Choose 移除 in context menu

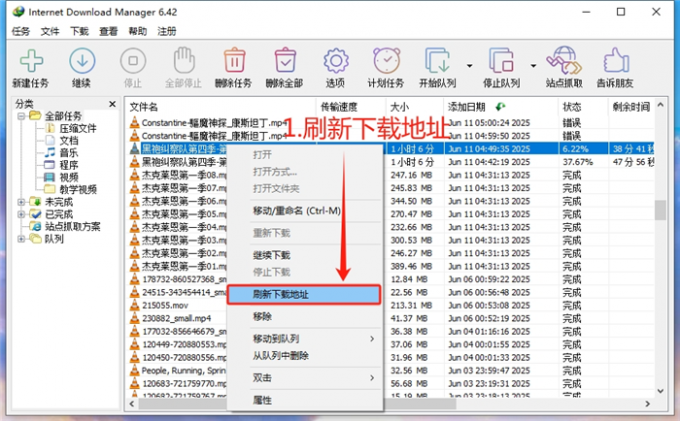click(x=304, y=317)
